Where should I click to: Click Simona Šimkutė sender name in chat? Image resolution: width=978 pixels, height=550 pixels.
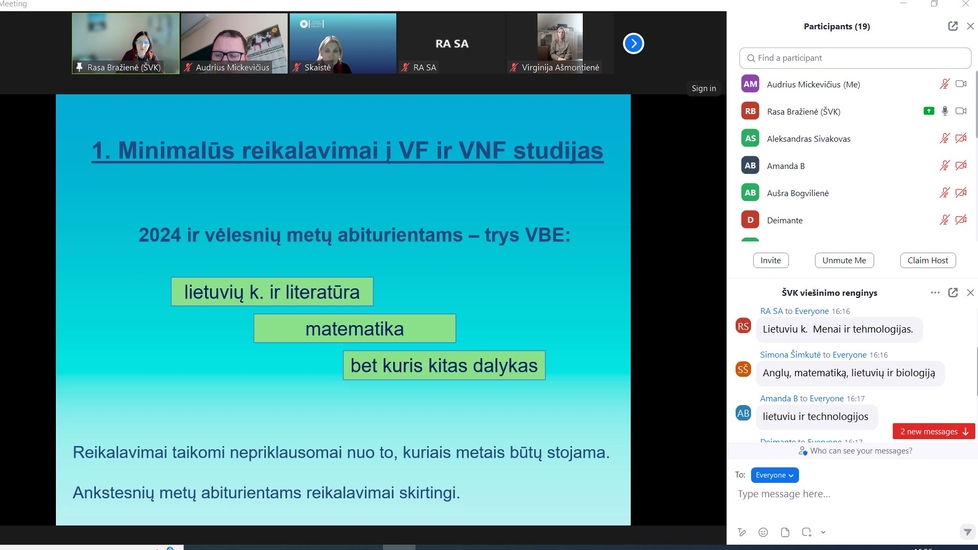(790, 354)
